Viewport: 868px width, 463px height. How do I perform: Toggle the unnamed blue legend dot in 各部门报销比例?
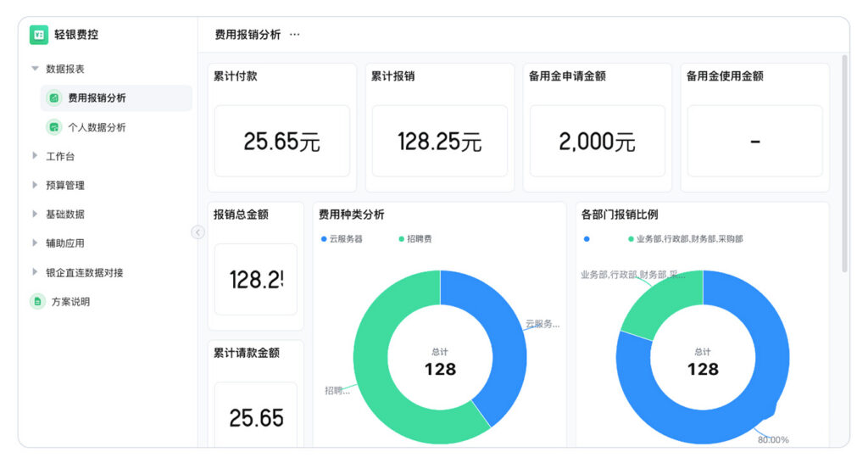[x=587, y=239]
